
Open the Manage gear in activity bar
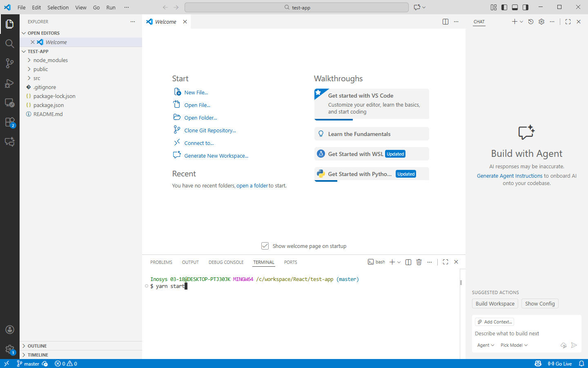pyautogui.click(x=10, y=349)
